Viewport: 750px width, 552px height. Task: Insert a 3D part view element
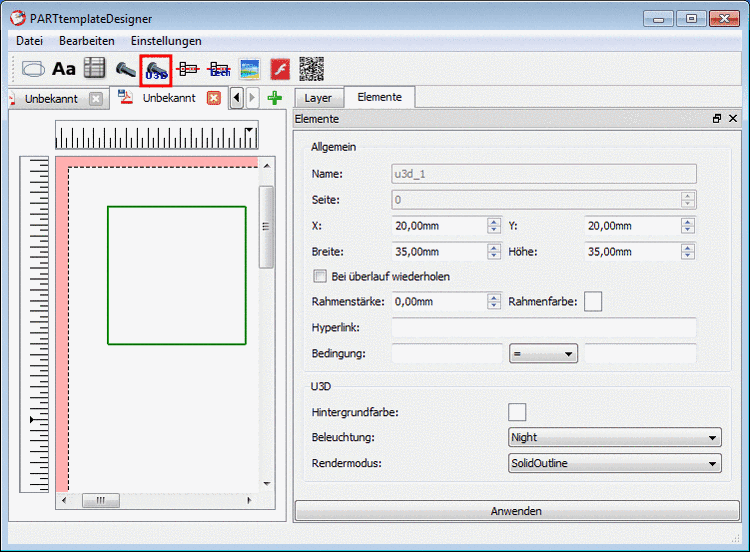pos(125,69)
